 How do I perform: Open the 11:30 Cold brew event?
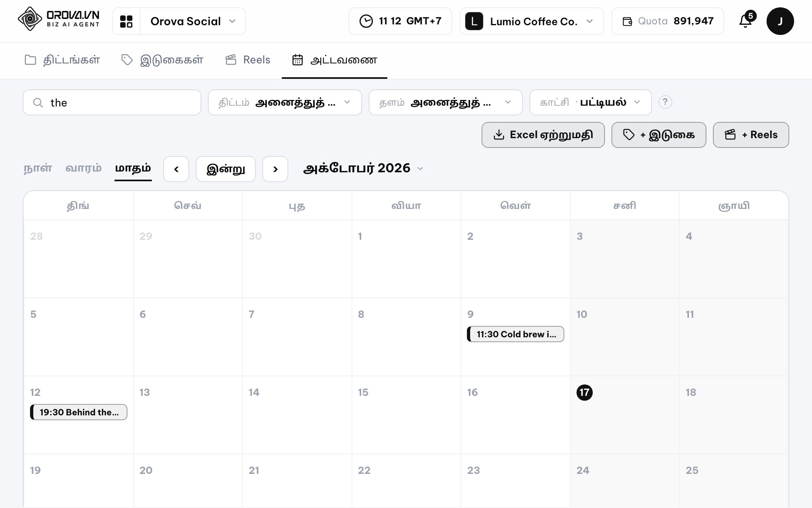(516, 334)
